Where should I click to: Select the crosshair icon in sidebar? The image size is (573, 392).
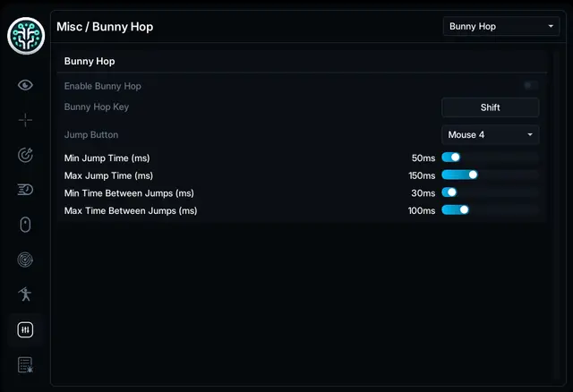tap(25, 120)
